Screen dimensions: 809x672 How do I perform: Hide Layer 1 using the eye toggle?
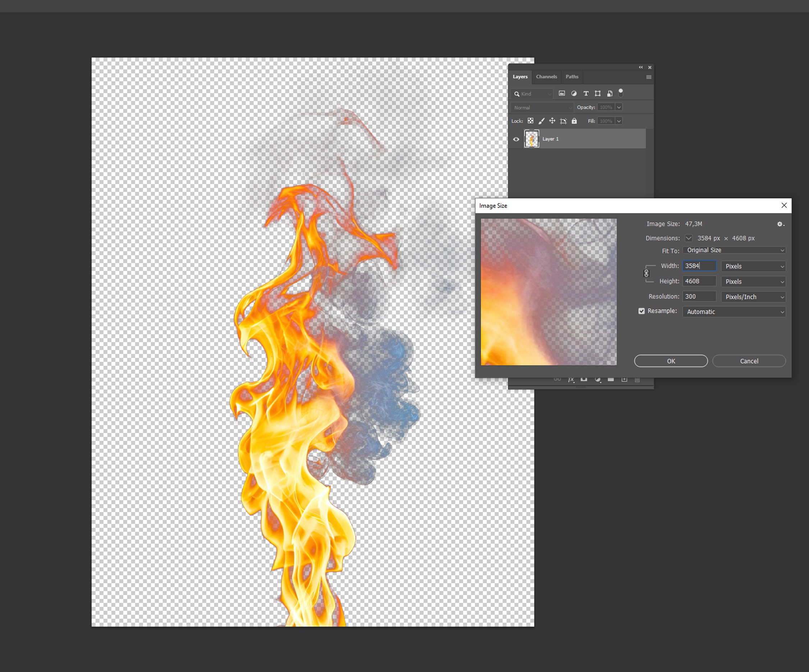[x=517, y=139]
